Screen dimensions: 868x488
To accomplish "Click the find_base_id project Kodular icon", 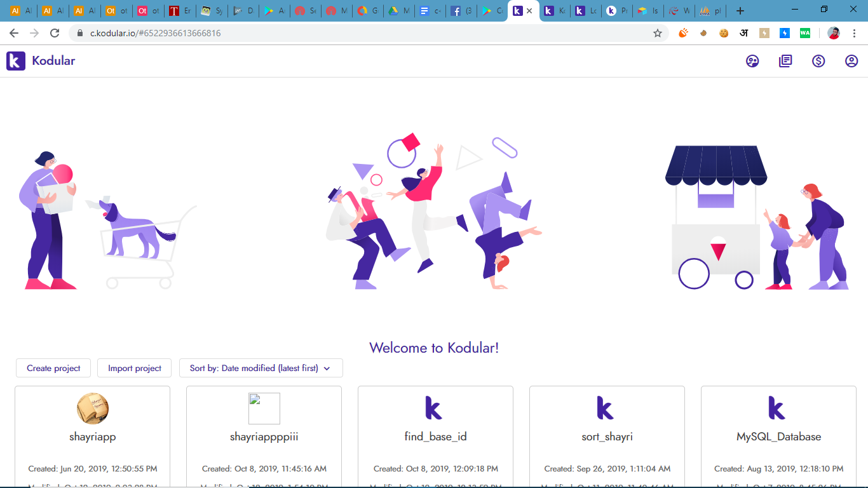I will tap(434, 408).
